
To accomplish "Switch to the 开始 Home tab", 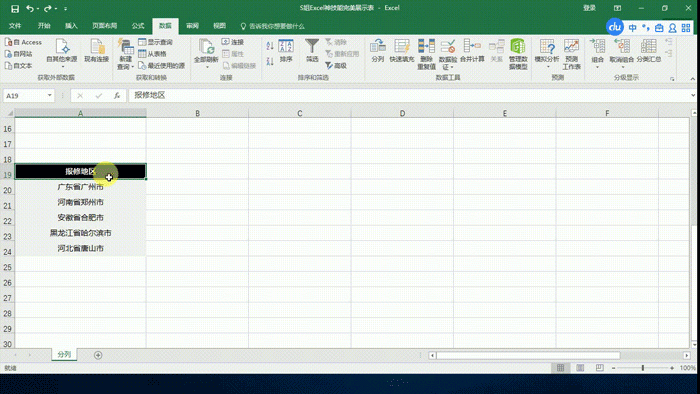I will (x=44, y=26).
